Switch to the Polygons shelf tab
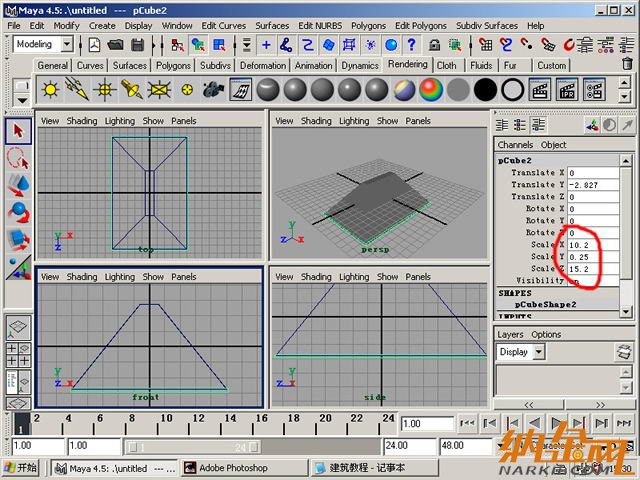 coord(173,65)
